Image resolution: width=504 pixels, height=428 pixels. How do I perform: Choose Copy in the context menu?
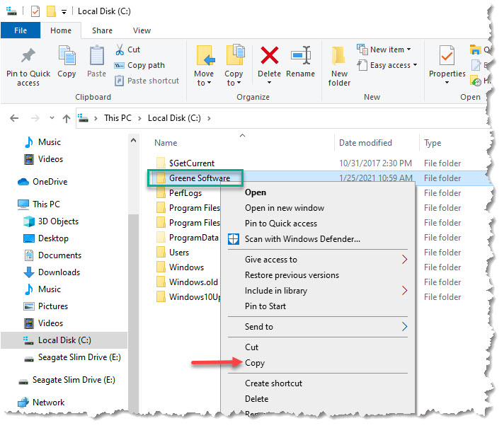255,363
